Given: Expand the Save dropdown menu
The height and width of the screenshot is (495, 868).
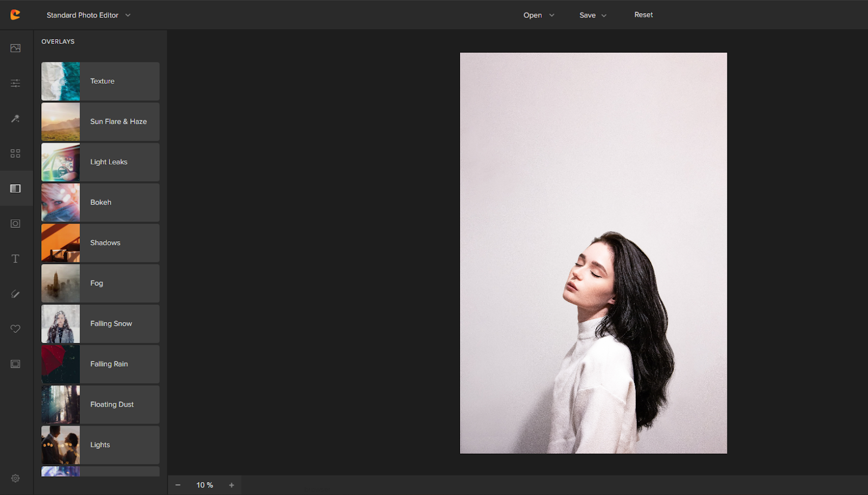Looking at the screenshot, I should click(x=592, y=15).
